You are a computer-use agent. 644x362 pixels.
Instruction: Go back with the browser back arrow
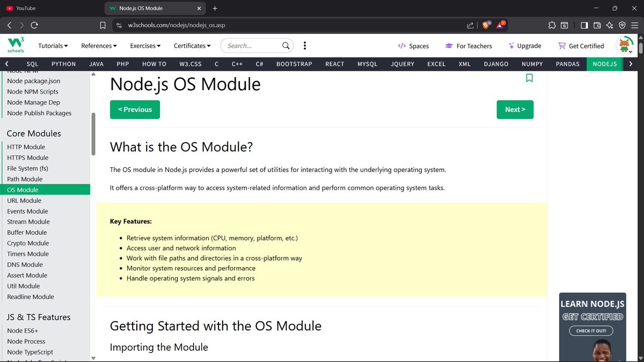click(9, 25)
